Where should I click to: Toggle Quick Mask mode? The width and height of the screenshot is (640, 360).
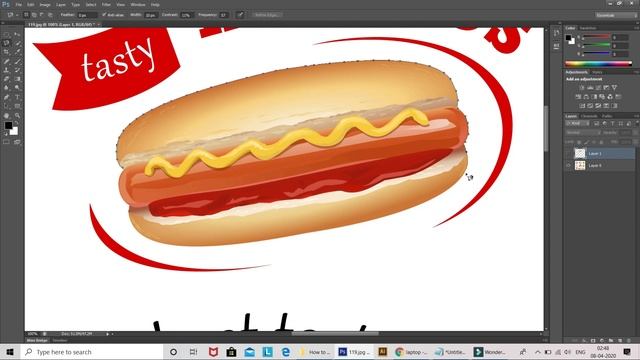pos(7,142)
